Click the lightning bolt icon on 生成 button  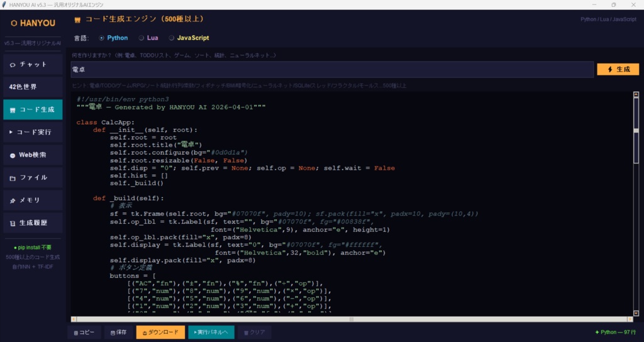tap(610, 69)
